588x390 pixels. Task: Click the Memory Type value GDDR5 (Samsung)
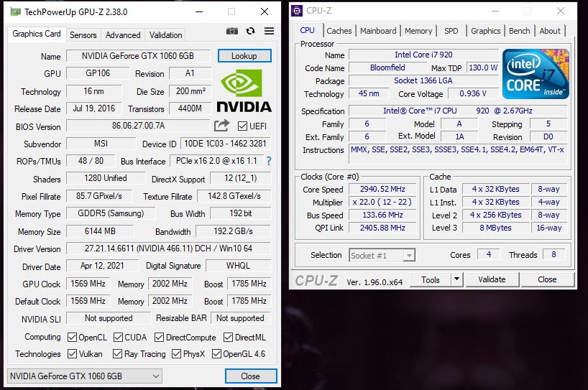111,213
